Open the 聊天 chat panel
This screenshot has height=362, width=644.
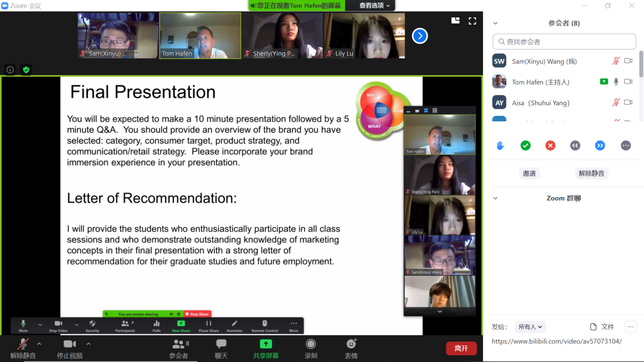pyautogui.click(x=221, y=349)
